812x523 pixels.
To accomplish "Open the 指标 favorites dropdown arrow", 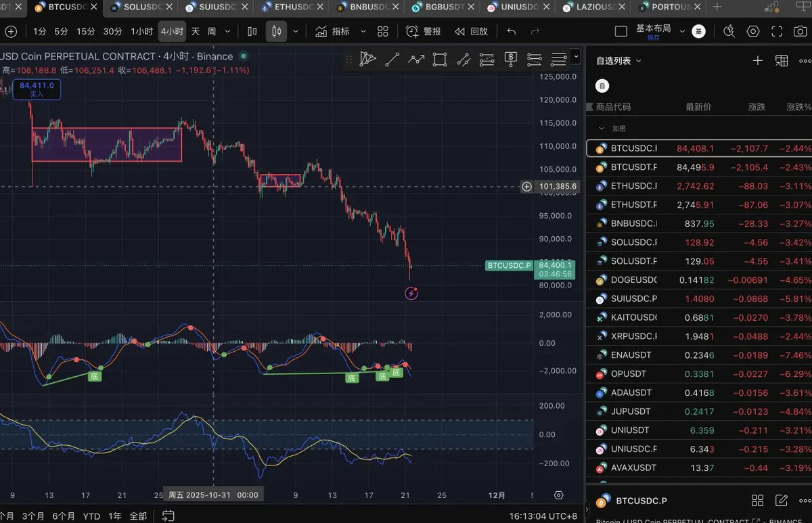I will point(363,31).
